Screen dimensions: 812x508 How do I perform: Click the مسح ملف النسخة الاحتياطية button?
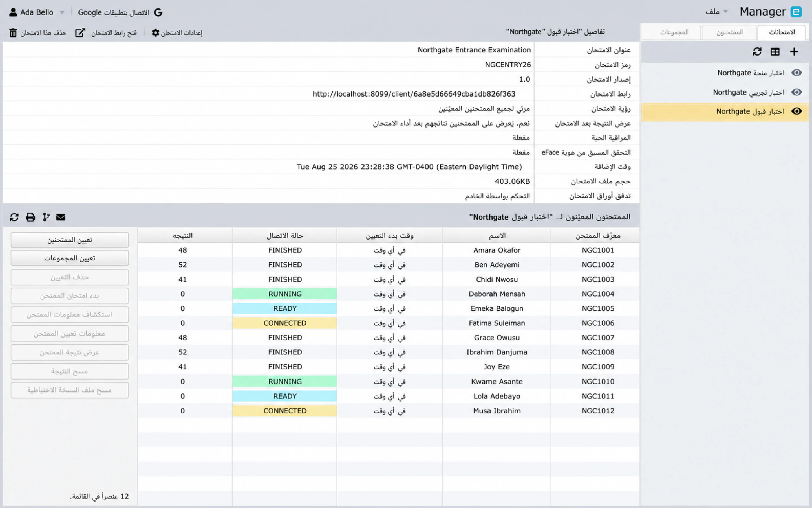(69, 390)
